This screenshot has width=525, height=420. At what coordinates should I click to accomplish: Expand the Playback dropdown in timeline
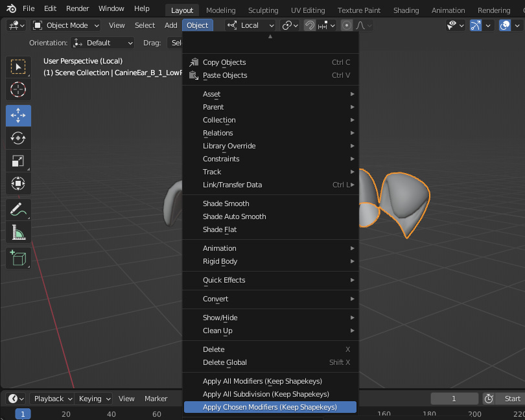click(x=52, y=399)
